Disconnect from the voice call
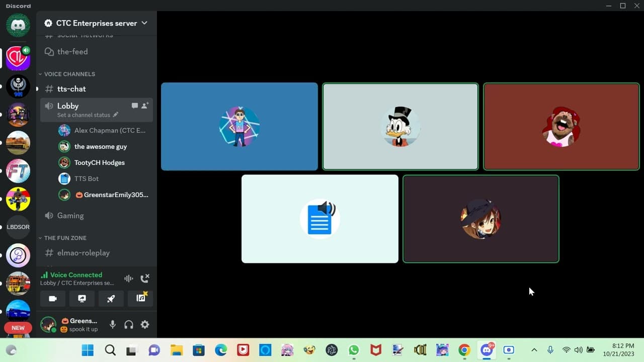644x362 pixels. click(145, 279)
